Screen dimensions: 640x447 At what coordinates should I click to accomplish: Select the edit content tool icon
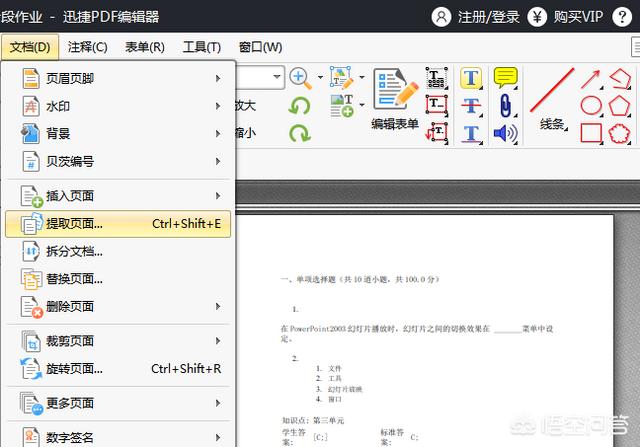point(342,78)
